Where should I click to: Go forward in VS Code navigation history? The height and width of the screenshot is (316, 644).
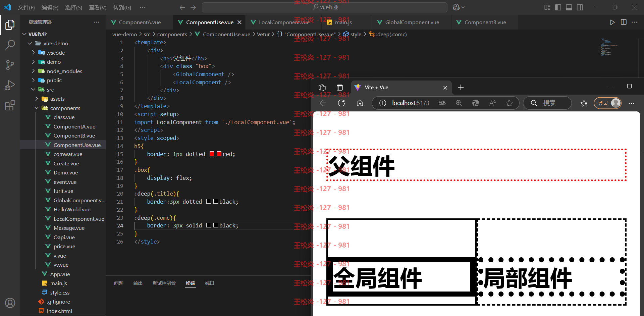193,7
